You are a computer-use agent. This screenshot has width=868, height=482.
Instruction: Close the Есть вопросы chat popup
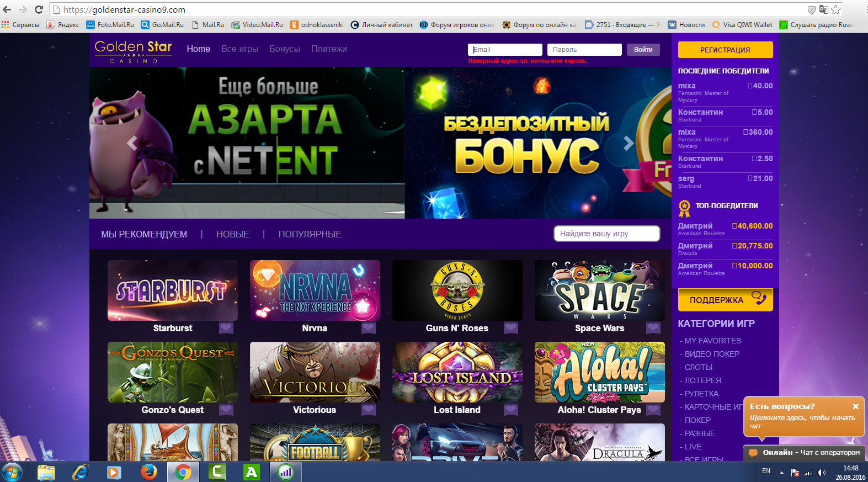(856, 406)
